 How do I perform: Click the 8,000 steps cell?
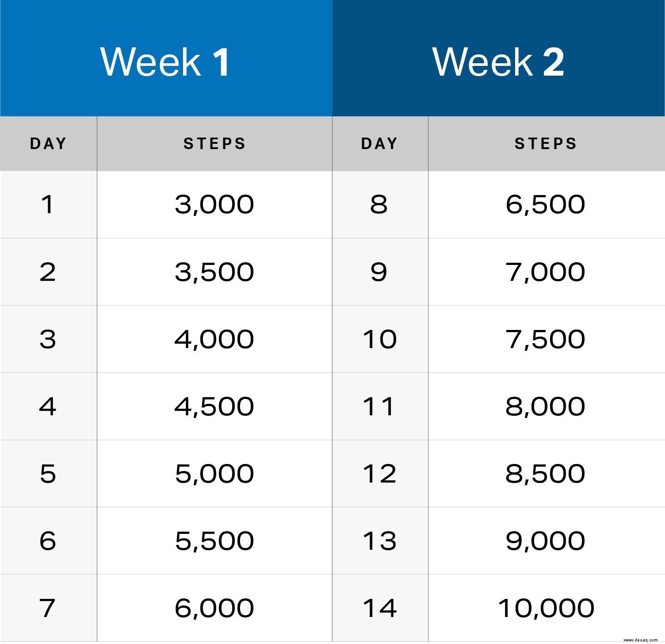547,406
